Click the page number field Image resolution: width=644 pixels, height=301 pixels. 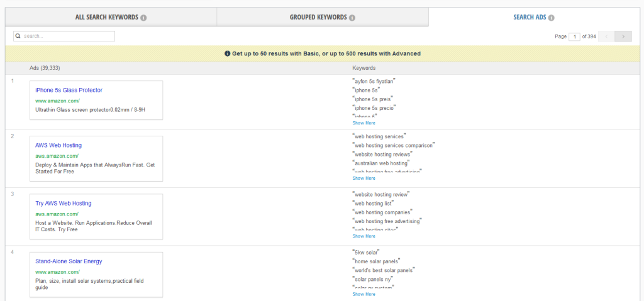click(574, 36)
